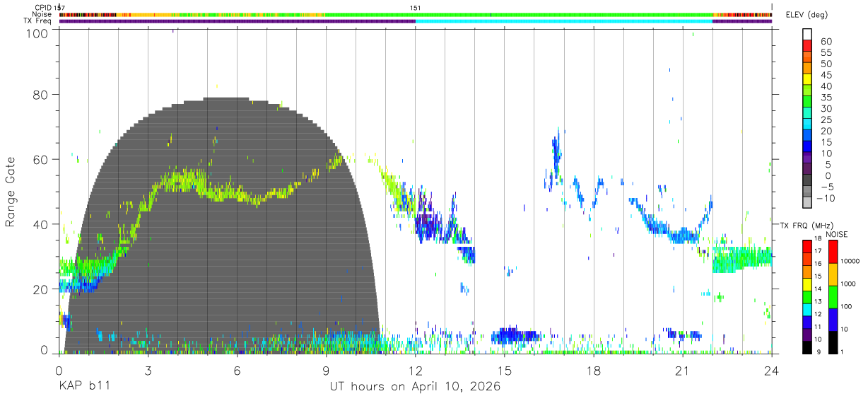This screenshot has width=868, height=401.
Task: Click the 14 label on the TX FRQ legend
Action: tap(819, 289)
